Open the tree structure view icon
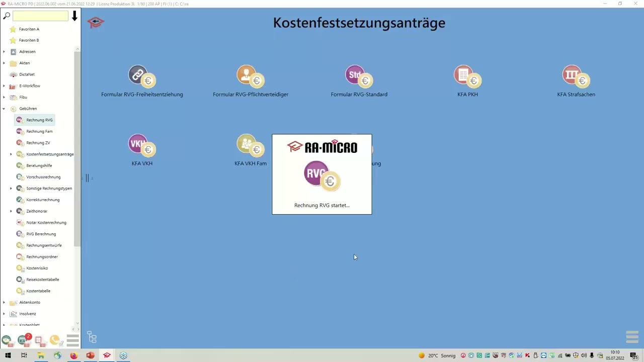The image size is (644, 362). (92, 337)
